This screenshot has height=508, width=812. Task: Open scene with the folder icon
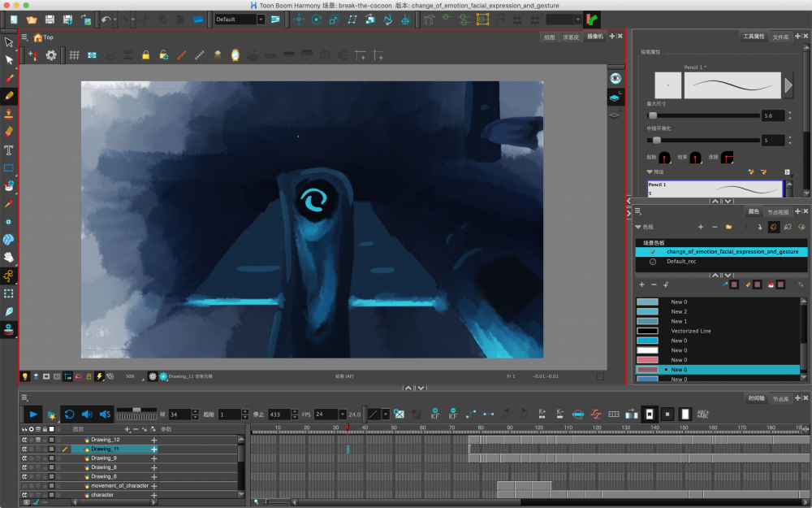(x=32, y=20)
